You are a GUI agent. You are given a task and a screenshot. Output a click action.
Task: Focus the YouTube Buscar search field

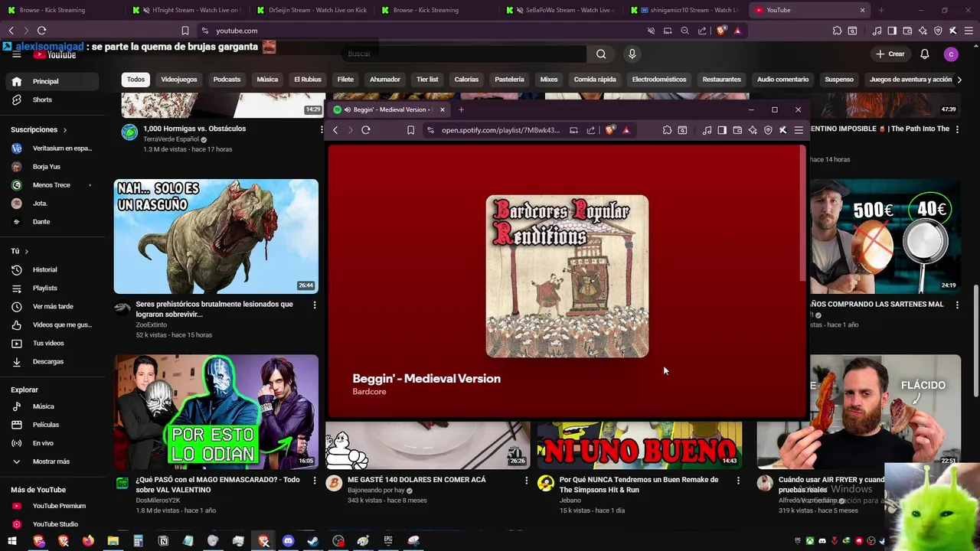tap(462, 54)
